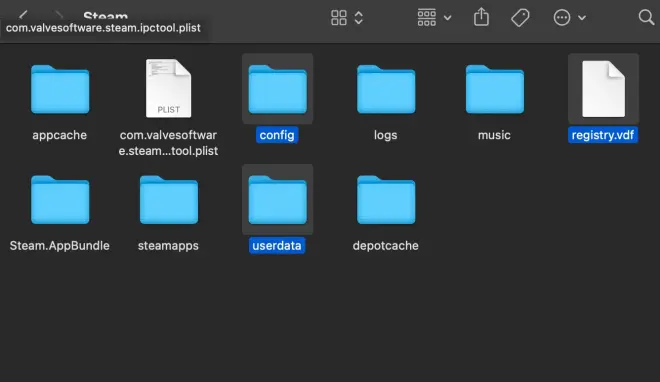Viewport: 660px width, 382px height.
Task: Open the steamapps folder icon
Action: [x=168, y=200]
